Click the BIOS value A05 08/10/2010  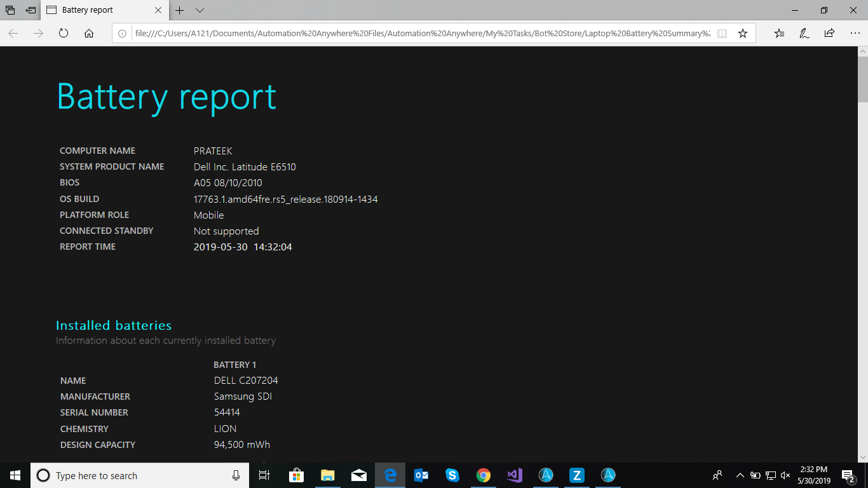tap(228, 183)
